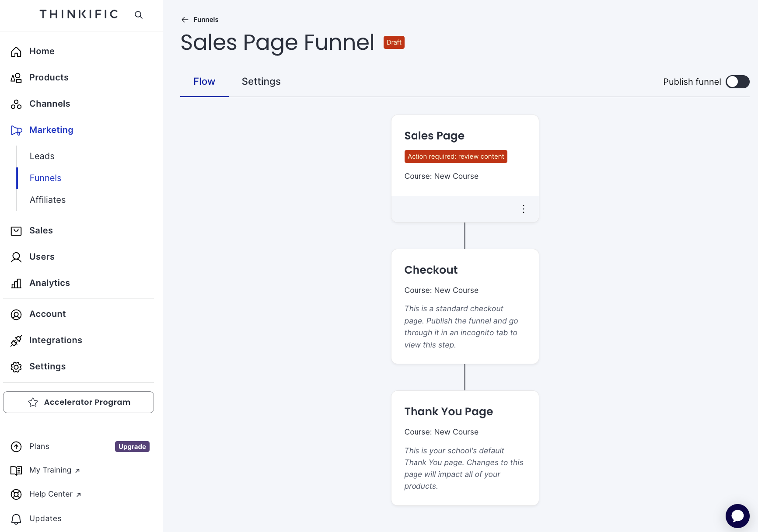This screenshot has width=758, height=532.
Task: Click the Account menu label
Action: 48,314
